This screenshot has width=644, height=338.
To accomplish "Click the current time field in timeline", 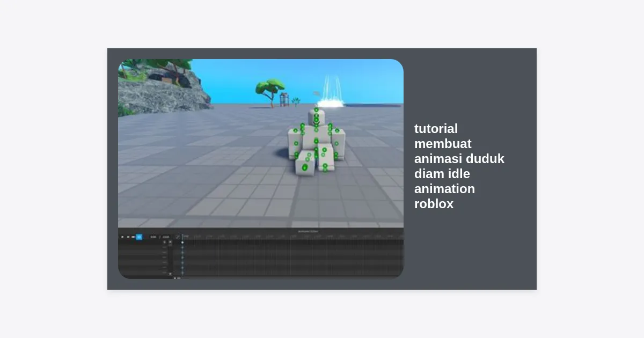I will (153, 237).
